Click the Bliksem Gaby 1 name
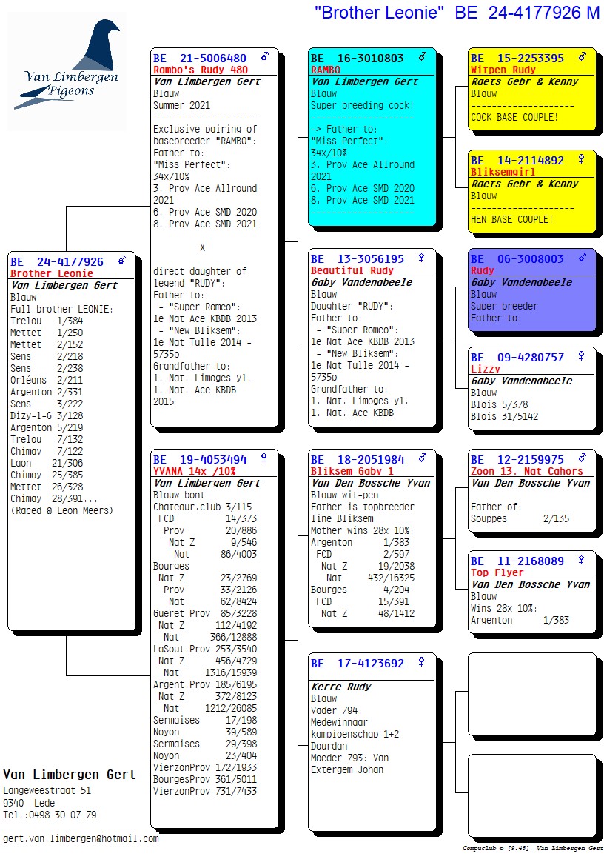This screenshot has height=868, width=604. point(352,471)
